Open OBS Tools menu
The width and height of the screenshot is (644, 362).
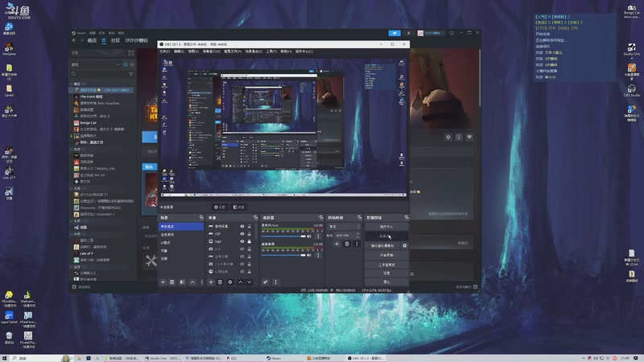tap(271, 51)
